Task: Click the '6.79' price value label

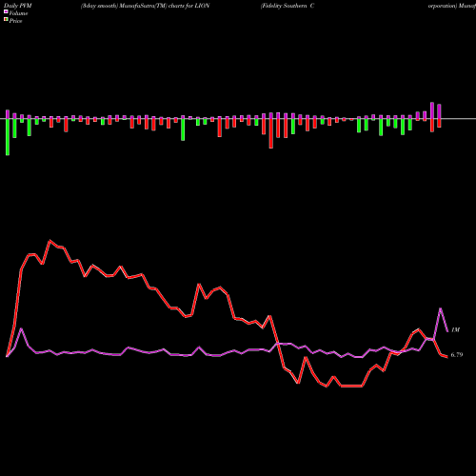Action: pyautogui.click(x=457, y=355)
